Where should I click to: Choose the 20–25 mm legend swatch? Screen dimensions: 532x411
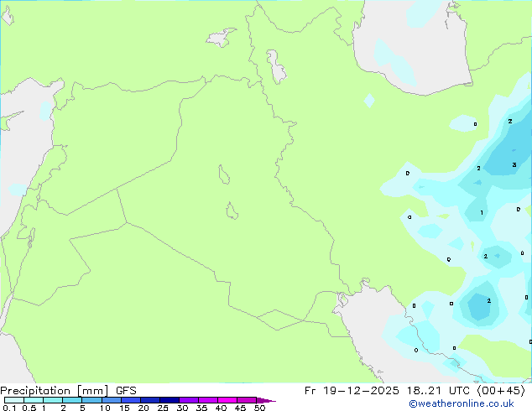(149, 400)
